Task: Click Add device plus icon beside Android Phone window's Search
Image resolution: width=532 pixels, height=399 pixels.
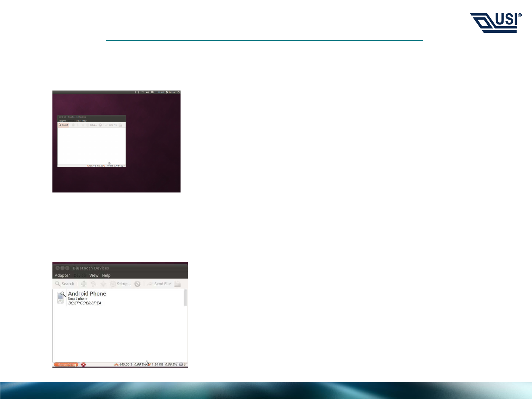Action: 84,284
